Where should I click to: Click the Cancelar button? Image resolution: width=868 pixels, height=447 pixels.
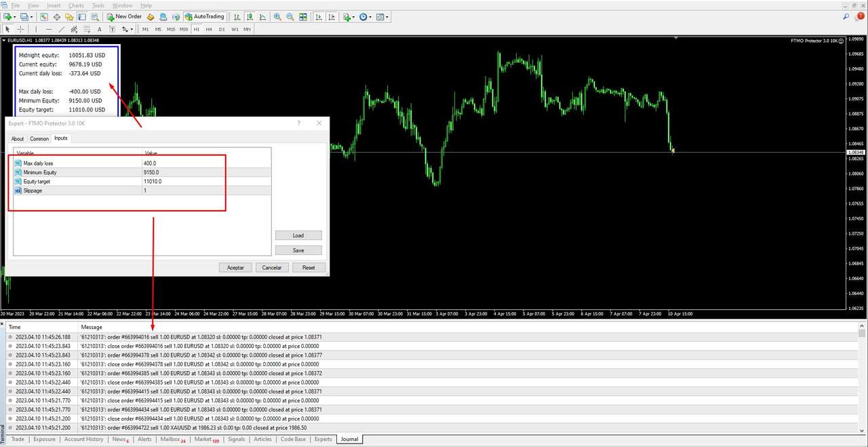click(x=272, y=267)
